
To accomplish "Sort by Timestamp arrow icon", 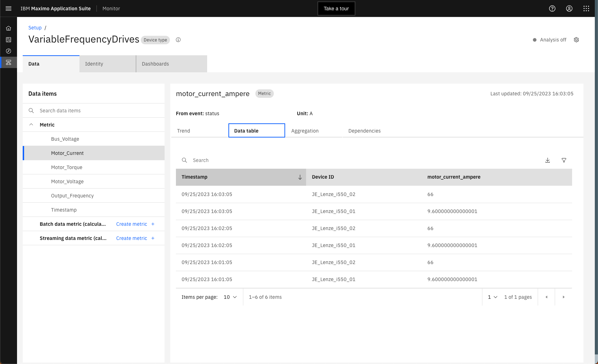I will click(300, 177).
